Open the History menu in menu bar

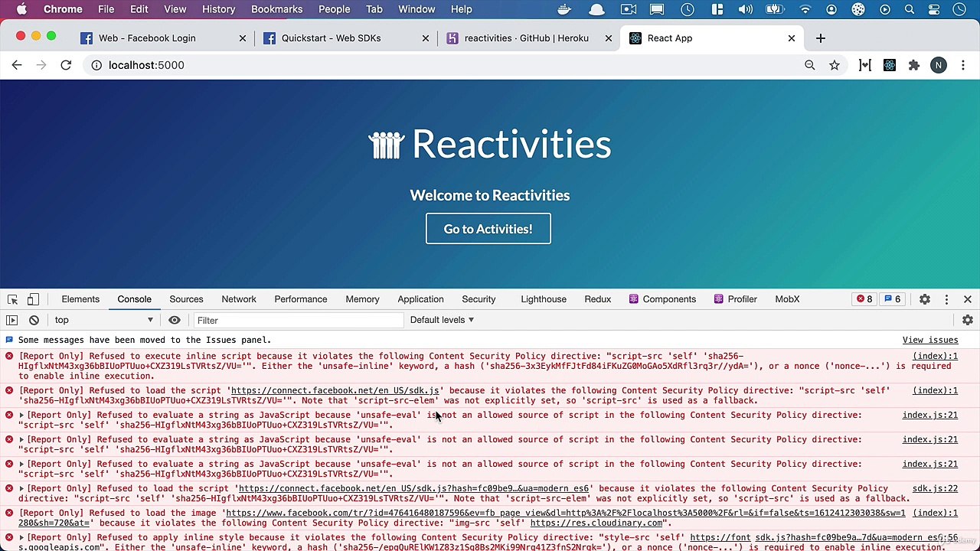(218, 9)
